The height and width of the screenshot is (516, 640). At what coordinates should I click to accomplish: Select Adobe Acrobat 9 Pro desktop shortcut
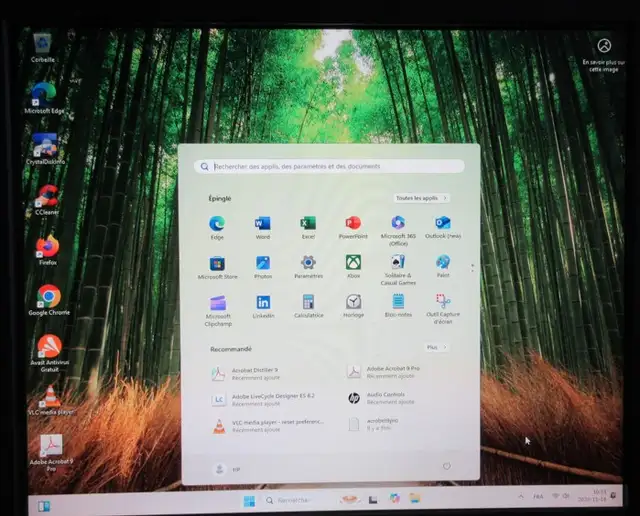coord(51,453)
